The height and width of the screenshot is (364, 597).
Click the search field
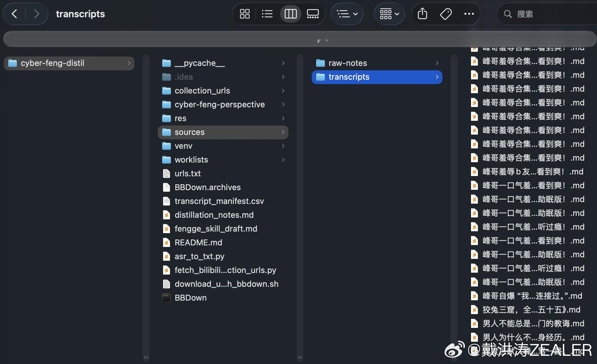pos(547,14)
